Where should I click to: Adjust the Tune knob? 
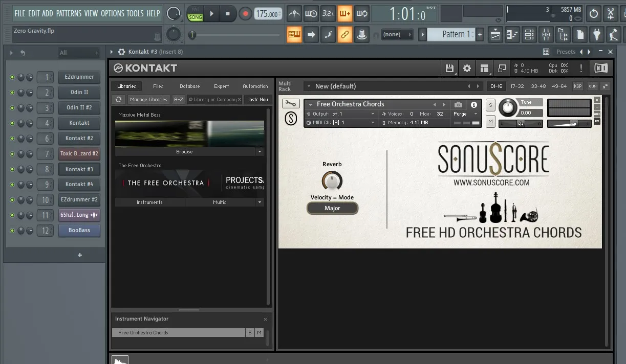(x=508, y=107)
